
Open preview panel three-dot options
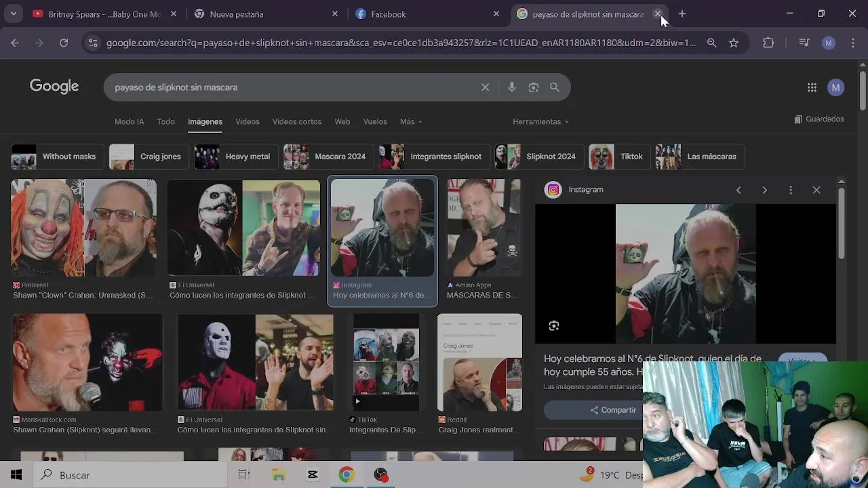point(791,190)
